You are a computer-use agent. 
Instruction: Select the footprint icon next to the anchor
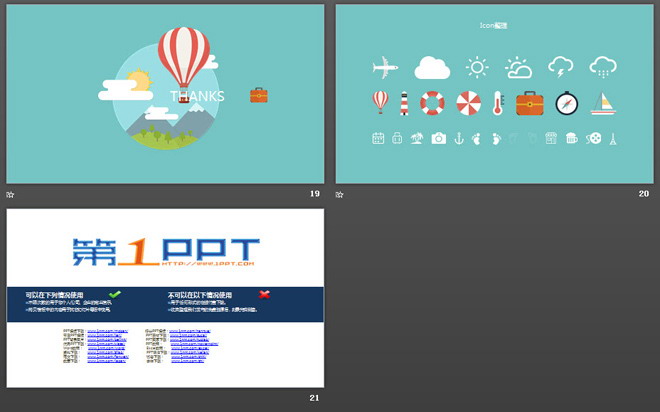click(x=476, y=138)
